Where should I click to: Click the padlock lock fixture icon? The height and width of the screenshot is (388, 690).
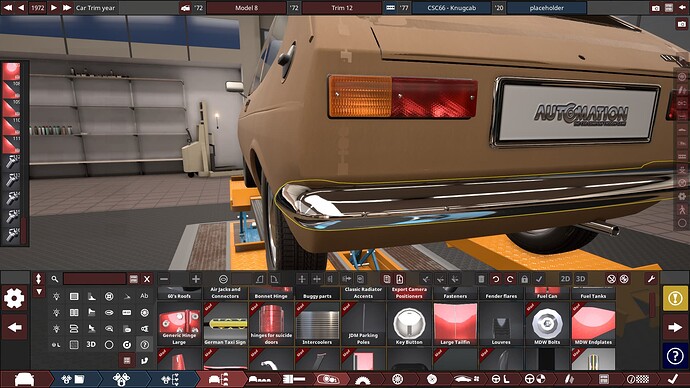[524, 279]
